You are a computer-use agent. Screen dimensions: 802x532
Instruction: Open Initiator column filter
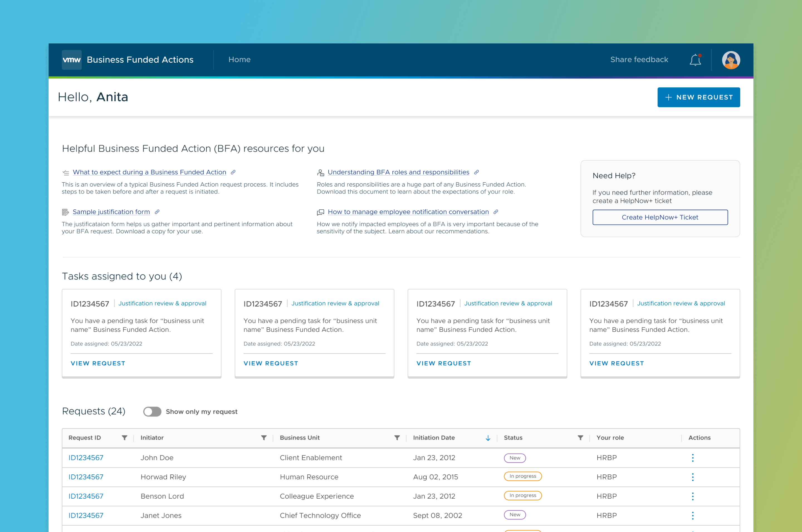coord(264,438)
